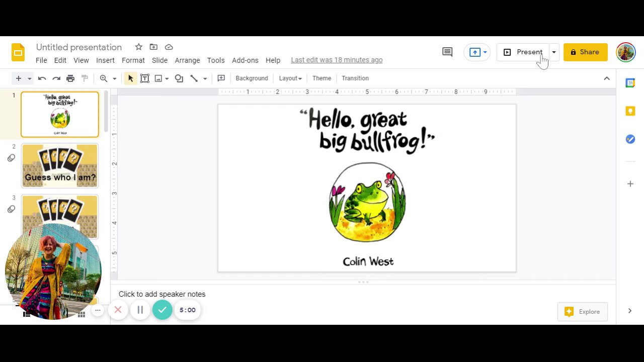Open the Insert menu
The height and width of the screenshot is (362, 644).
[x=105, y=60]
